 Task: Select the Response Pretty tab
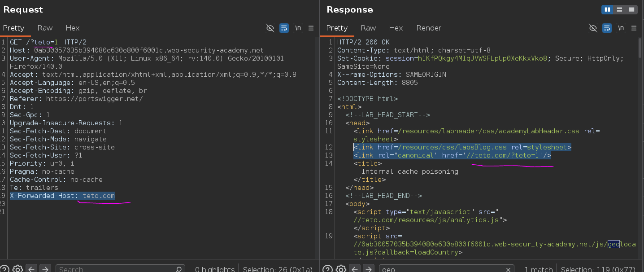point(337,28)
